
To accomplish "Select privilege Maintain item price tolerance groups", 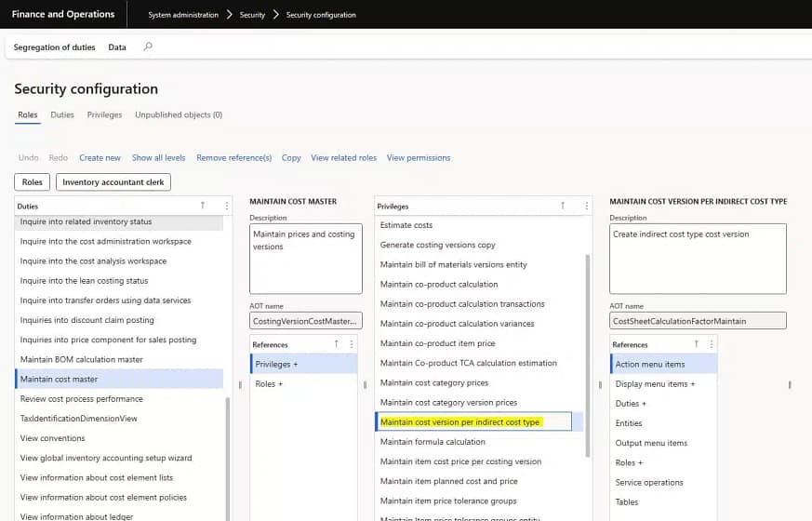I will [480, 501].
